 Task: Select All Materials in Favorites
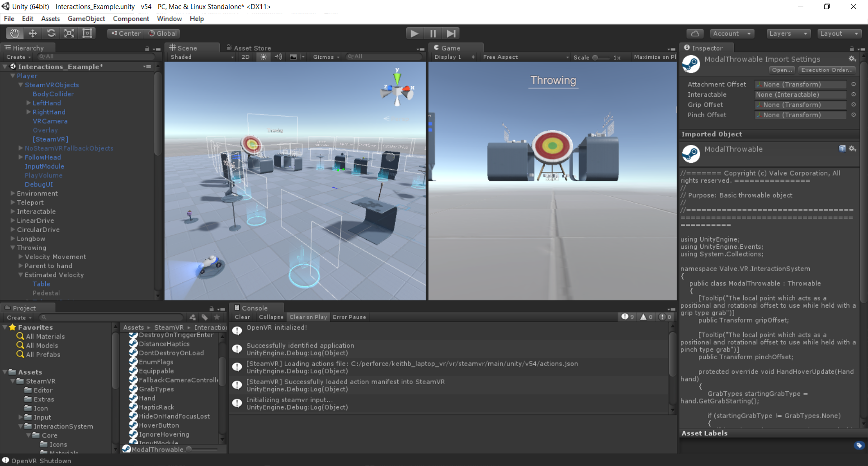click(45, 336)
